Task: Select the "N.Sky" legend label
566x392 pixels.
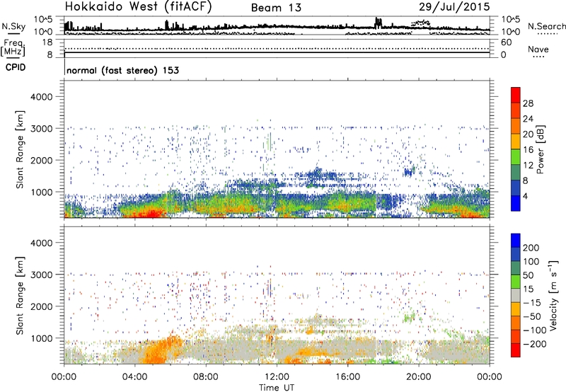Action: [13, 26]
